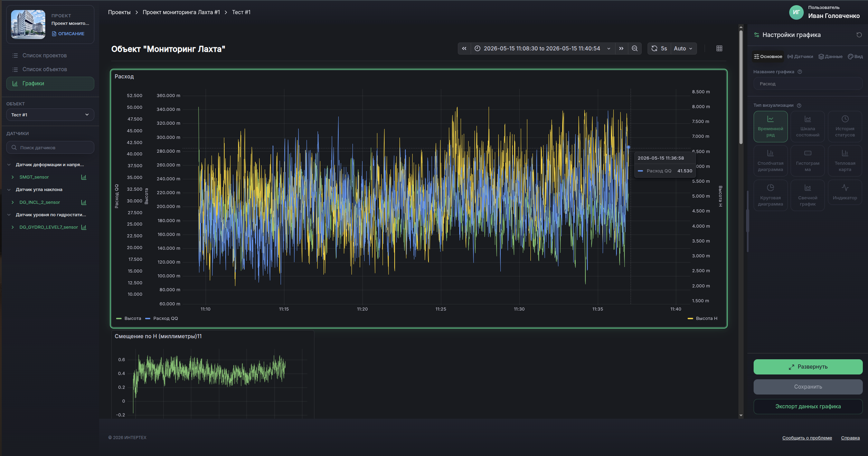Click Экспорт данных графика button
Screen dimensions: 868x456
click(x=808, y=407)
